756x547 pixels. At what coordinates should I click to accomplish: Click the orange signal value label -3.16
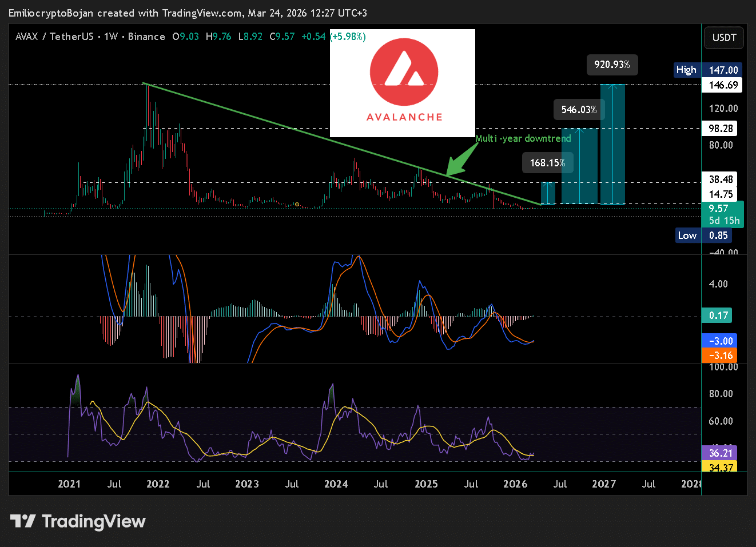click(x=720, y=356)
